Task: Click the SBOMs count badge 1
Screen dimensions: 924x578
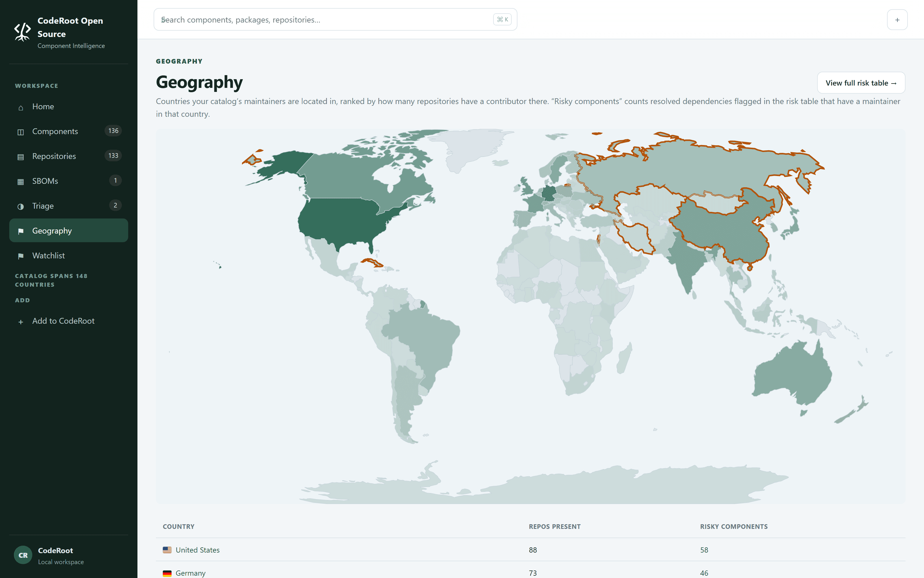Action: click(115, 180)
